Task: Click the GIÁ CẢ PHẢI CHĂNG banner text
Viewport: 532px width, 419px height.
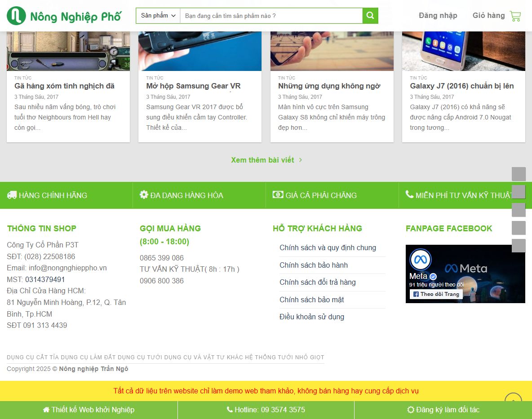Action: tap(321, 195)
